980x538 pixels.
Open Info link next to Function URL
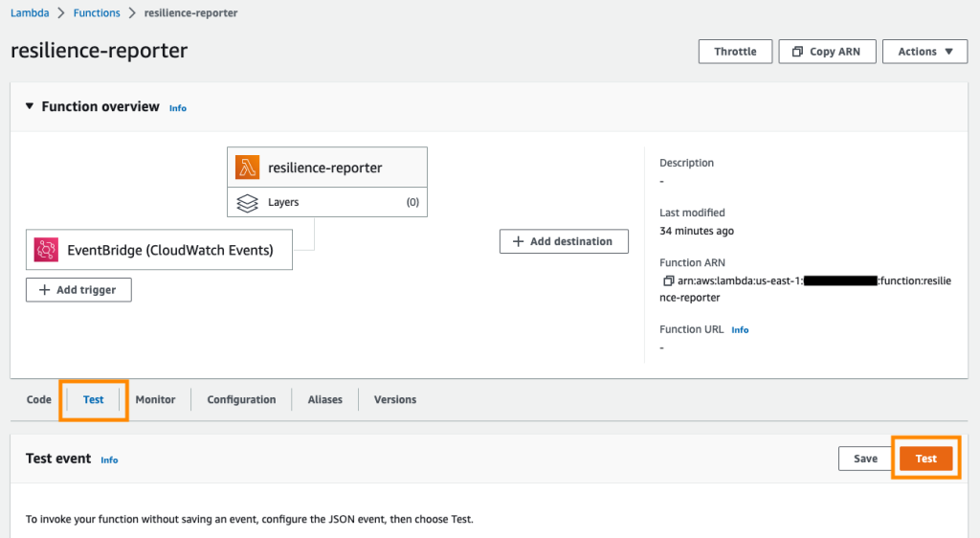pyautogui.click(x=740, y=330)
